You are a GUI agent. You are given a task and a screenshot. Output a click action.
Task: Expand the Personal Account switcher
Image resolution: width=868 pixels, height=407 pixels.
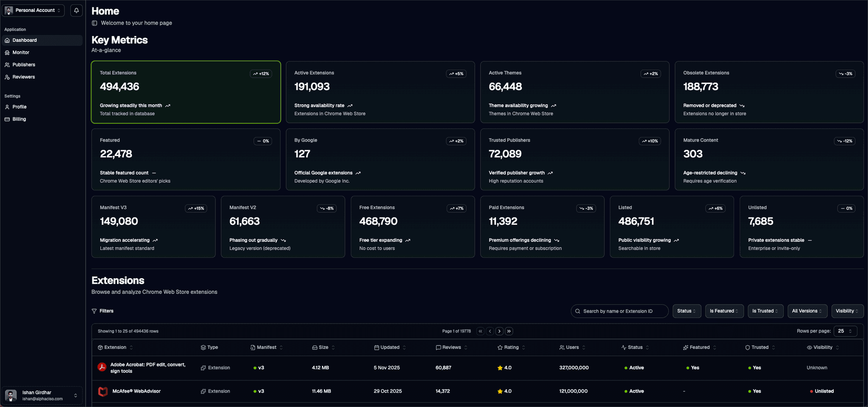point(33,10)
